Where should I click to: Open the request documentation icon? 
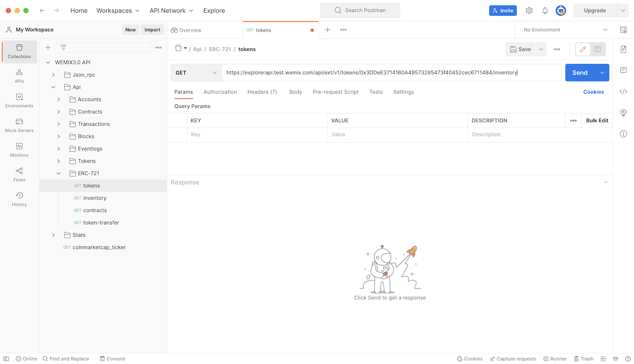[x=623, y=49]
